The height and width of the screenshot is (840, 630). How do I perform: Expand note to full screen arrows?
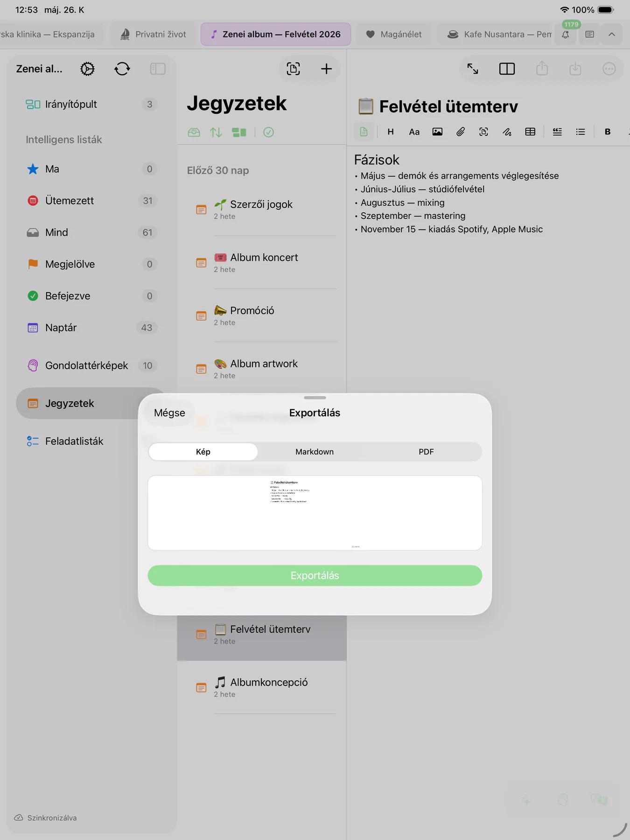click(x=473, y=69)
